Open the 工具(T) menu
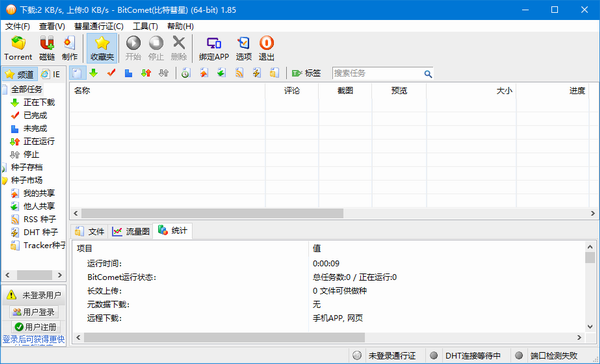The width and height of the screenshot is (600, 364). click(145, 26)
